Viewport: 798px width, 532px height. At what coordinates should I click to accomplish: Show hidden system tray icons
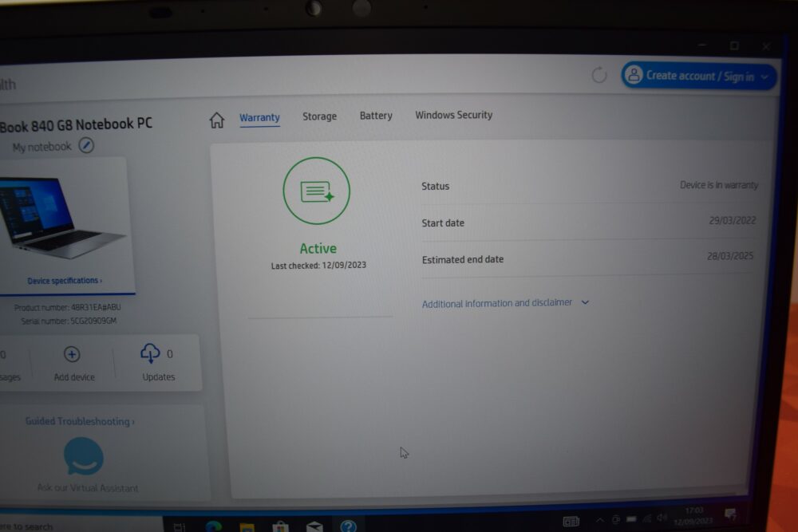(x=600, y=519)
